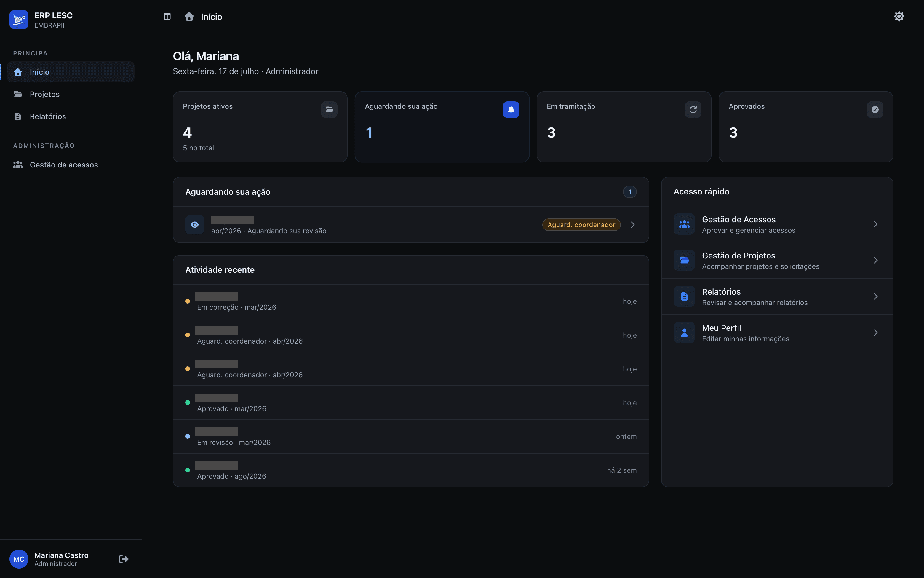The width and height of the screenshot is (924, 578).
Task: Open Início in the sidebar
Action: [x=71, y=72]
